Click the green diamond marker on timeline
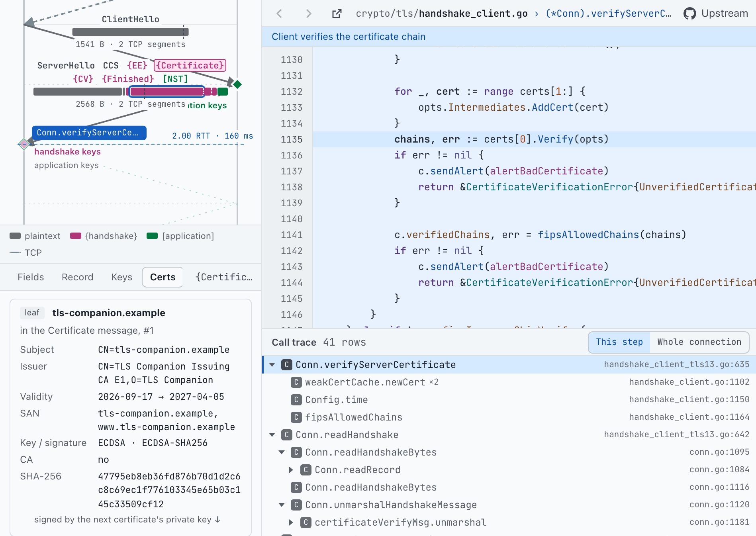 point(237,84)
